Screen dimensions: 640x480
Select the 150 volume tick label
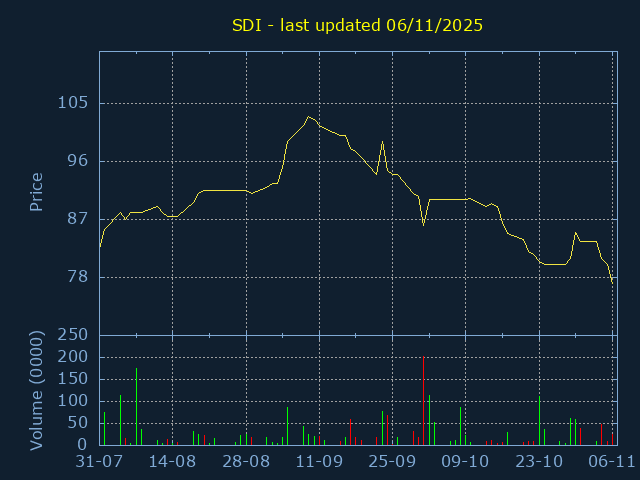pyautogui.click(x=73, y=379)
